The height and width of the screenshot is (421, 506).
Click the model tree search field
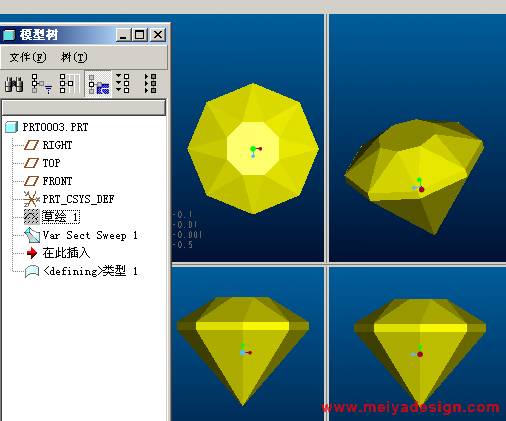(84, 108)
